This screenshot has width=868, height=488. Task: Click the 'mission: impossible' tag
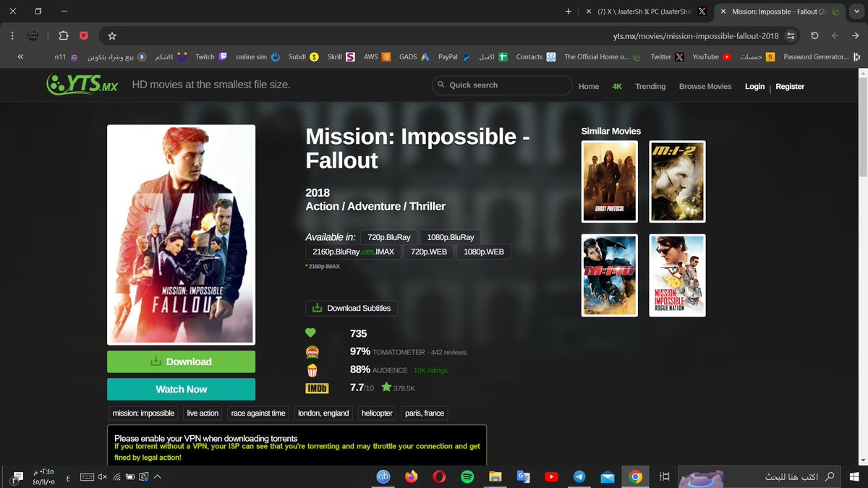pos(143,414)
